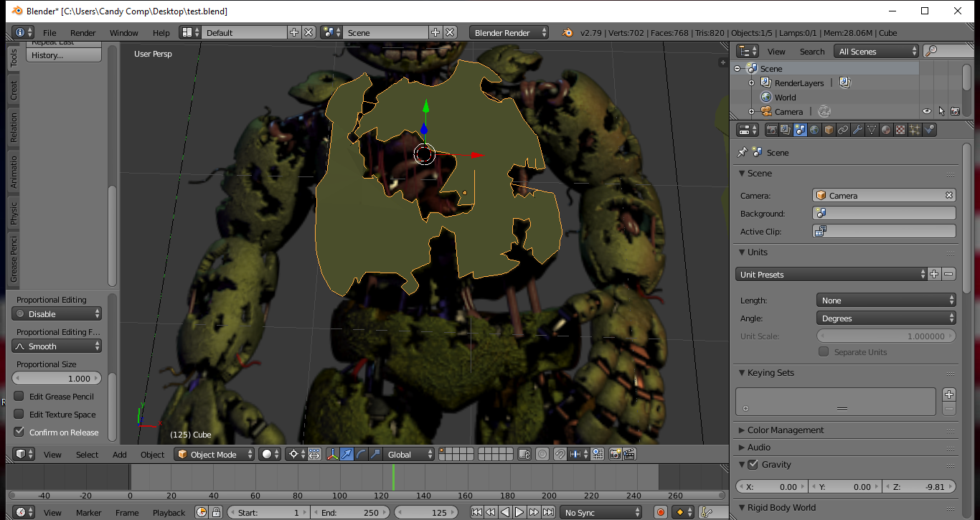This screenshot has width=980, height=520.
Task: Open the Render properties tab camera icon
Action: (772, 130)
